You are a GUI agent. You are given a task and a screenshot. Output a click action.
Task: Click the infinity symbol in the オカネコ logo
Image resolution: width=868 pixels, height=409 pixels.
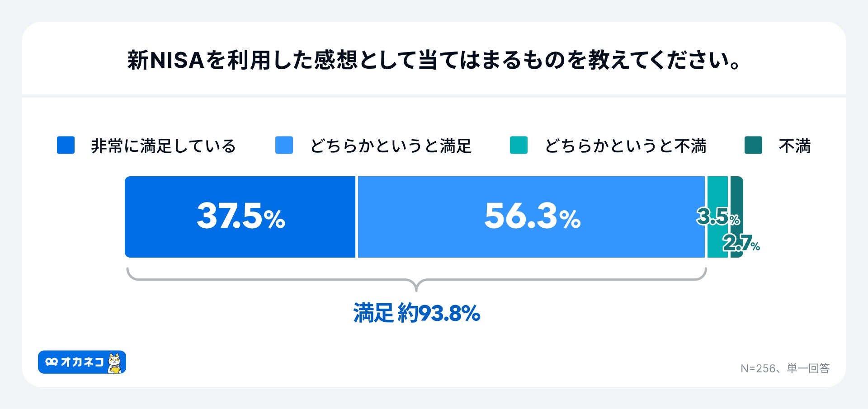[x=52, y=362]
